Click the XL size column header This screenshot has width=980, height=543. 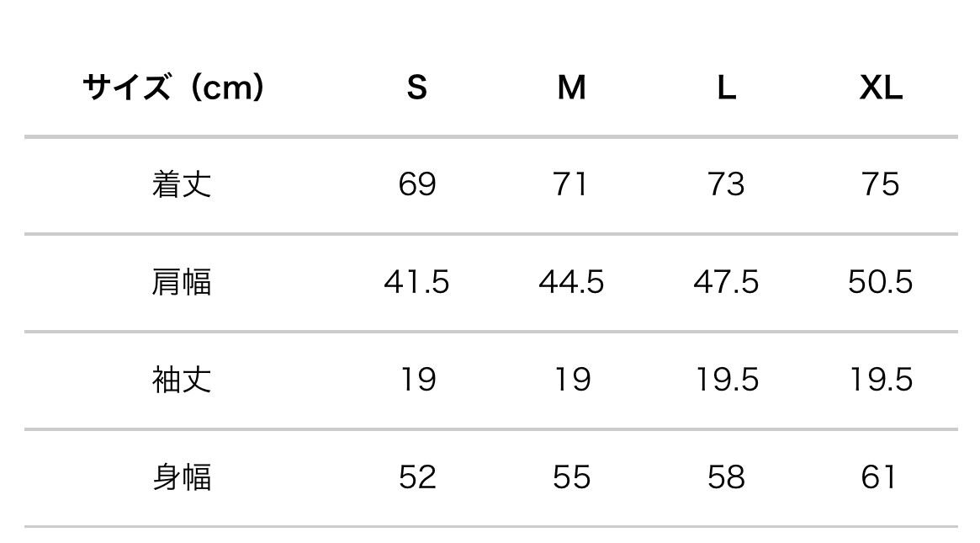881,87
